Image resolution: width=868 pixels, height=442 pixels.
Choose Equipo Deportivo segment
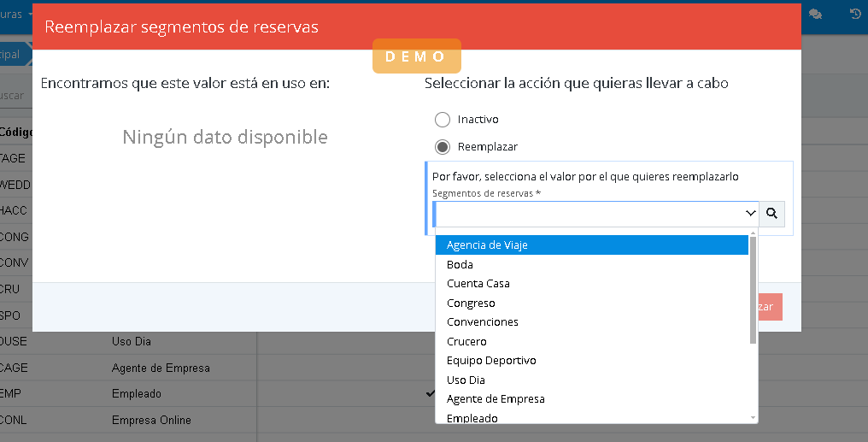[x=491, y=361]
